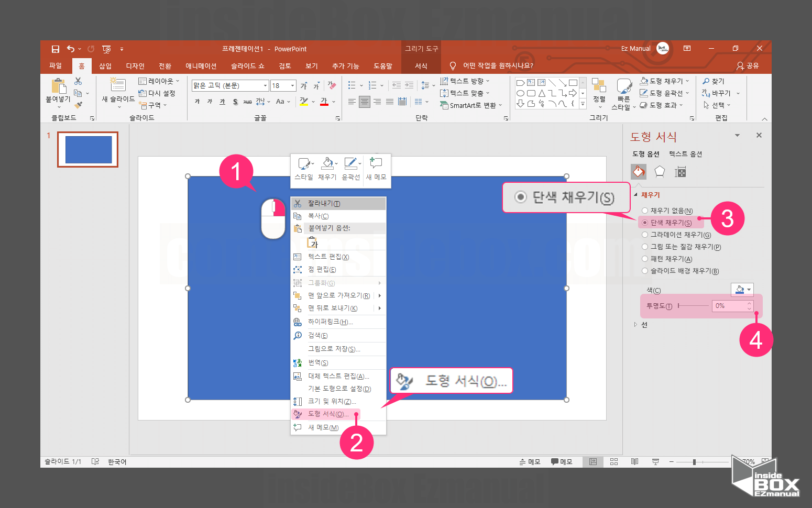Select the Effects pentagon icon in the pane
812x508 pixels.
coord(660,171)
